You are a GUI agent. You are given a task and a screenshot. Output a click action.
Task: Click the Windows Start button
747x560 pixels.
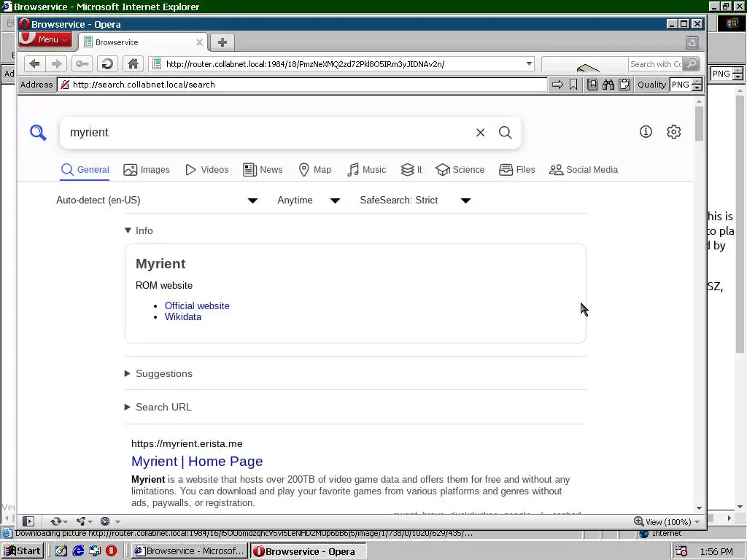(x=23, y=551)
